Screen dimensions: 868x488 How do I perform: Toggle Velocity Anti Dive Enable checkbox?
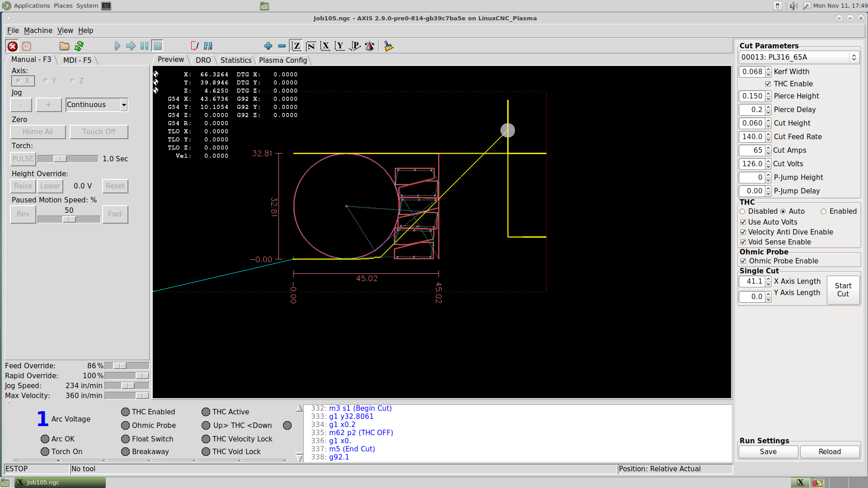743,232
